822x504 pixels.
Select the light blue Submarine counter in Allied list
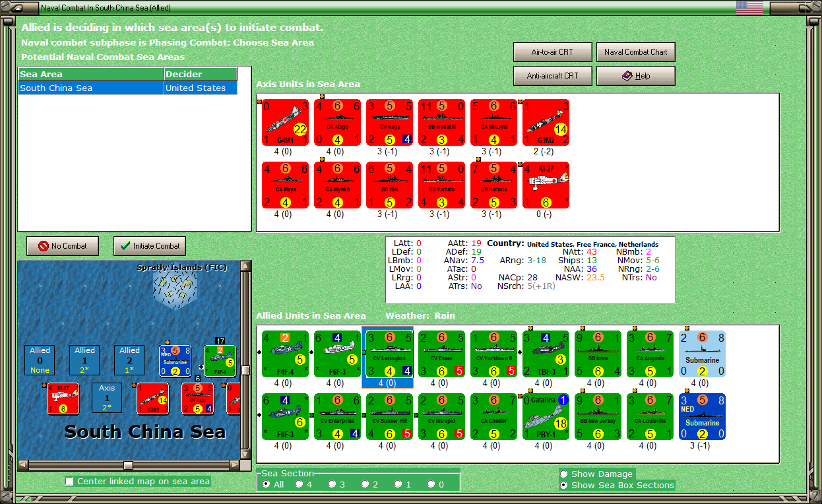click(x=702, y=354)
